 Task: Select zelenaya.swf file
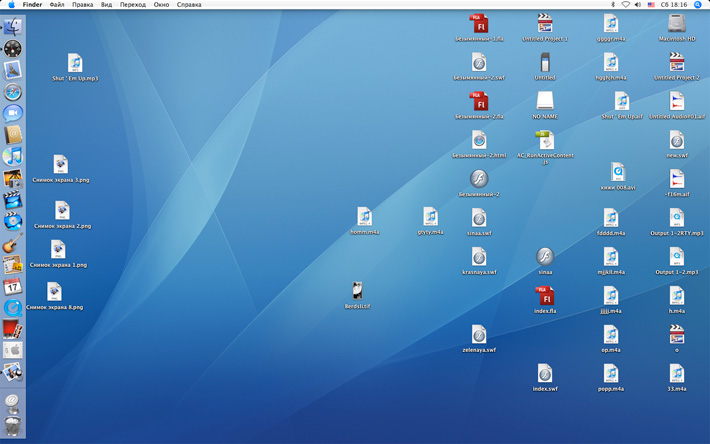(x=479, y=334)
